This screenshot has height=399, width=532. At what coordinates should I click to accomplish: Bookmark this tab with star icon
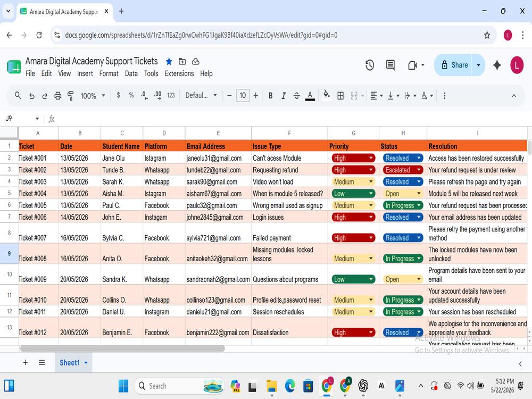(487, 35)
